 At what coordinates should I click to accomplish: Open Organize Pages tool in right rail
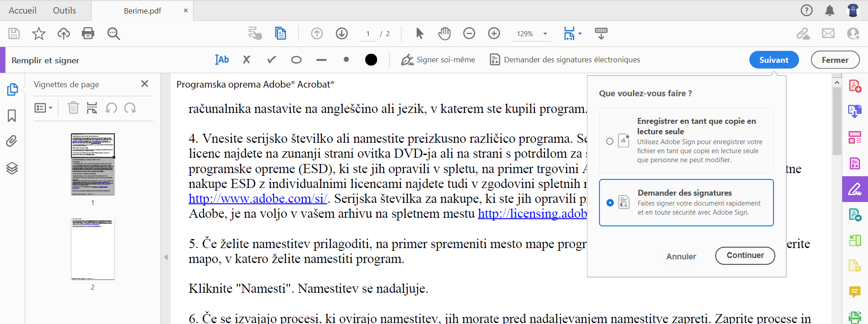point(855,137)
